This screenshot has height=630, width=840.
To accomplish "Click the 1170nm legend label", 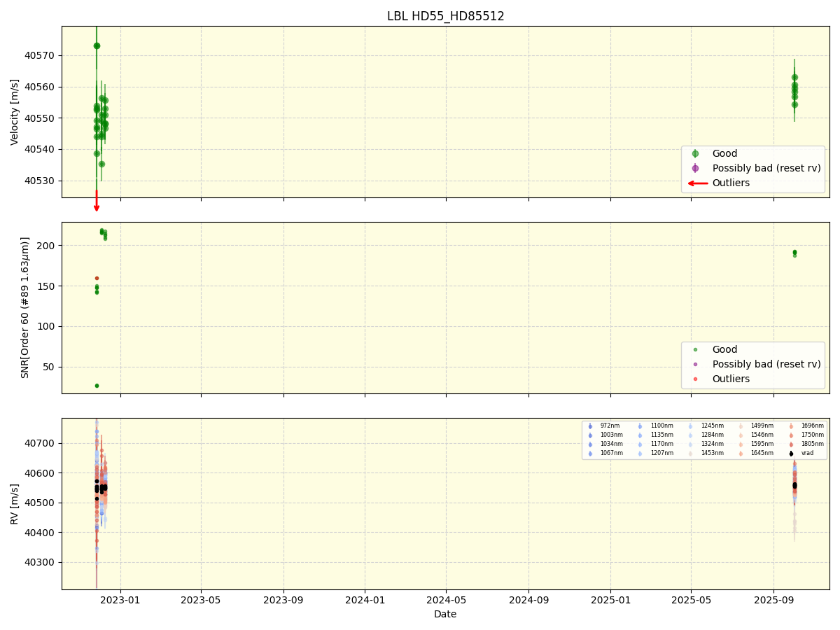I will pos(662,444).
